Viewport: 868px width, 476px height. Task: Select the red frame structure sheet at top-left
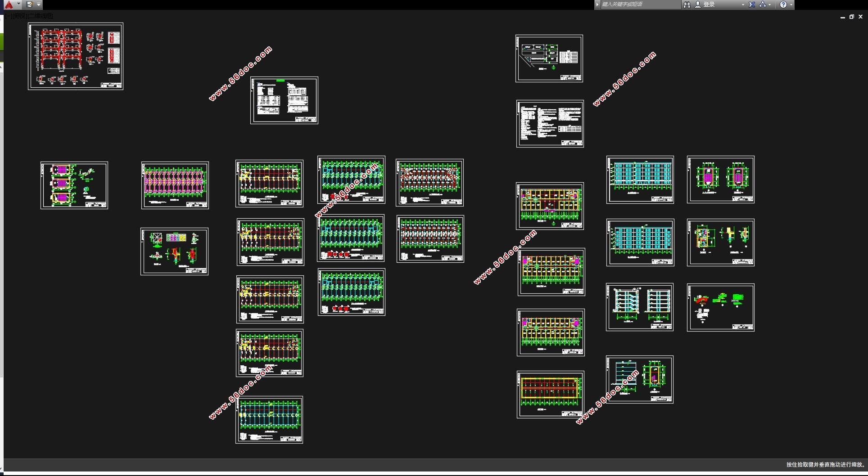pyautogui.click(x=76, y=56)
